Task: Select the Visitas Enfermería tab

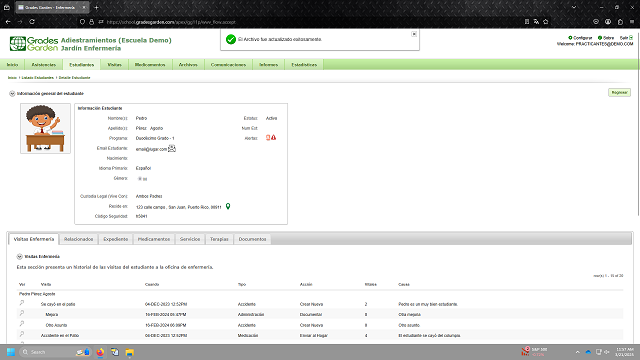Action: [33, 239]
